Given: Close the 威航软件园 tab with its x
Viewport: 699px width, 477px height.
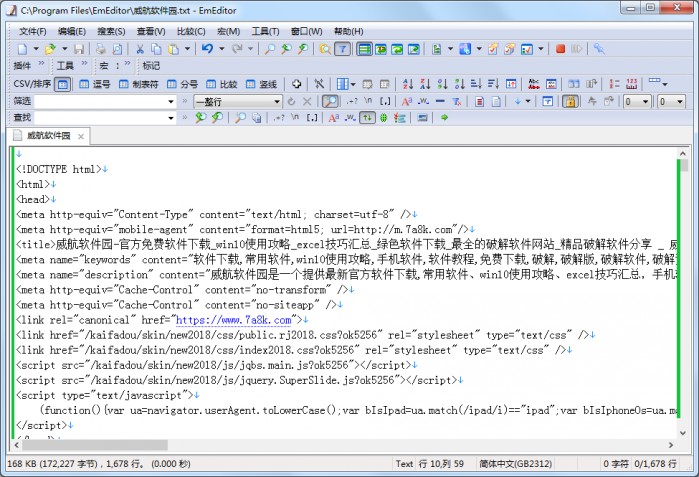Looking at the screenshot, I should tap(81, 136).
